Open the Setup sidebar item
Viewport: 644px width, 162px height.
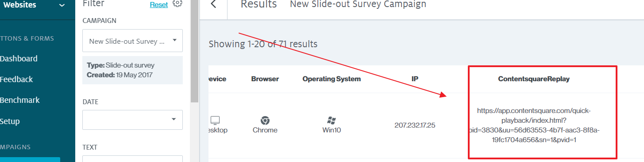pos(10,121)
